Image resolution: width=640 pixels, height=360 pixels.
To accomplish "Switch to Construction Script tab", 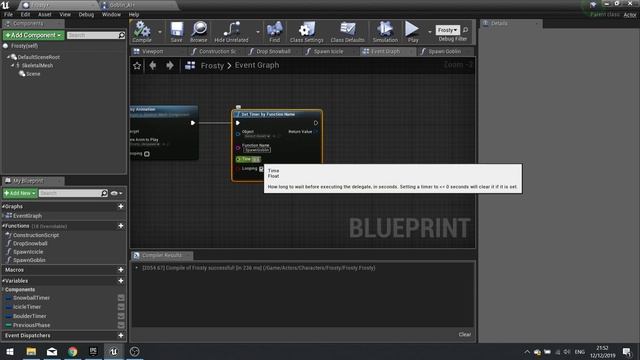I will tap(217, 51).
